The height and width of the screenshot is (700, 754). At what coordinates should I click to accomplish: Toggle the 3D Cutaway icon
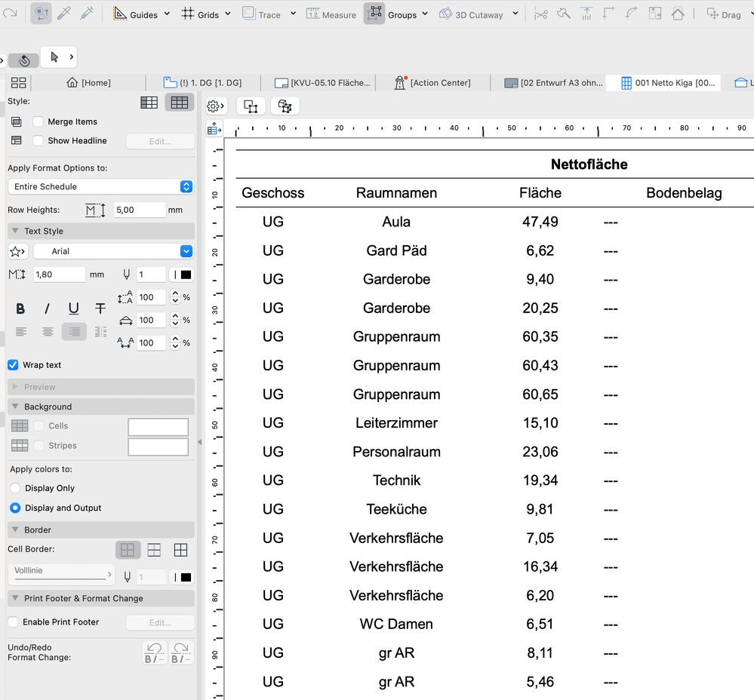446,14
